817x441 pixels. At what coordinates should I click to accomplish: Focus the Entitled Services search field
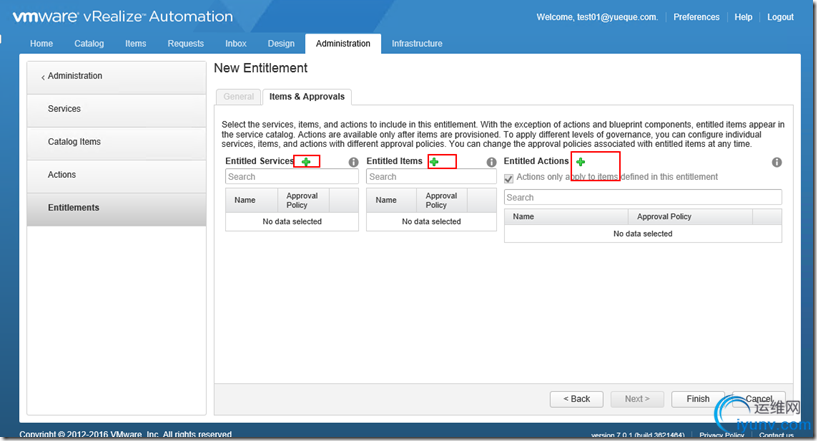pos(292,177)
